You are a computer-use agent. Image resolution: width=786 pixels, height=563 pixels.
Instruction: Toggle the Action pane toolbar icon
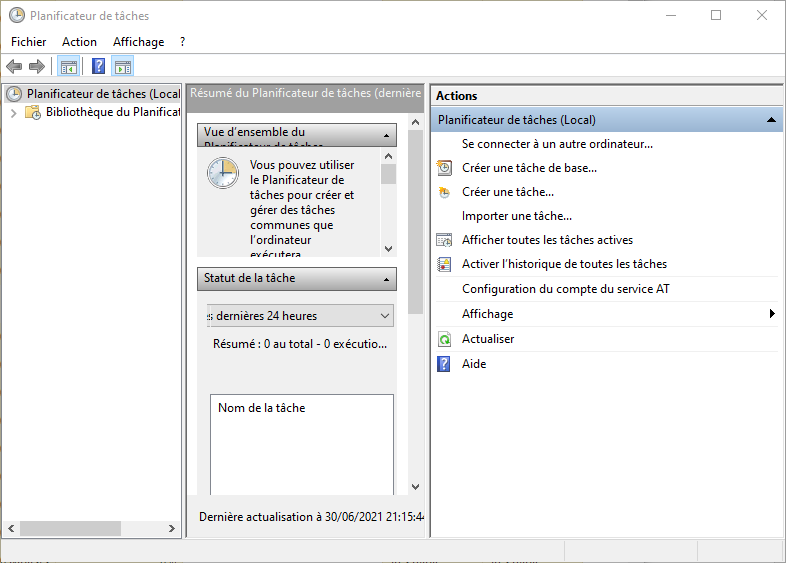pyautogui.click(x=123, y=67)
